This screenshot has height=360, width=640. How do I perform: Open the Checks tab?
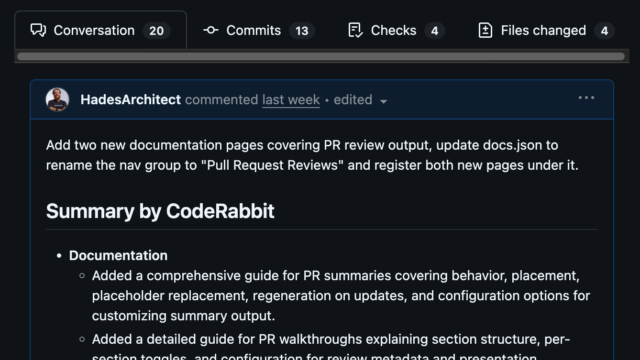click(x=396, y=31)
